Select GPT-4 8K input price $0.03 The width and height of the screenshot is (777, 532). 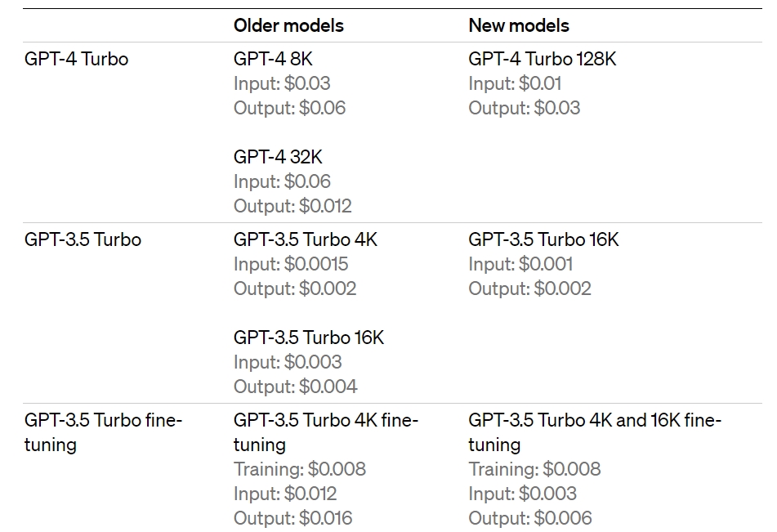[282, 83]
